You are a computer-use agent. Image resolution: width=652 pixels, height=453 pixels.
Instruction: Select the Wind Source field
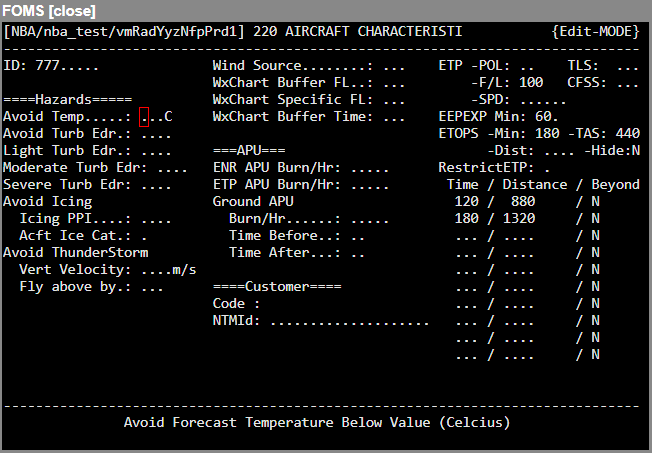point(394,66)
